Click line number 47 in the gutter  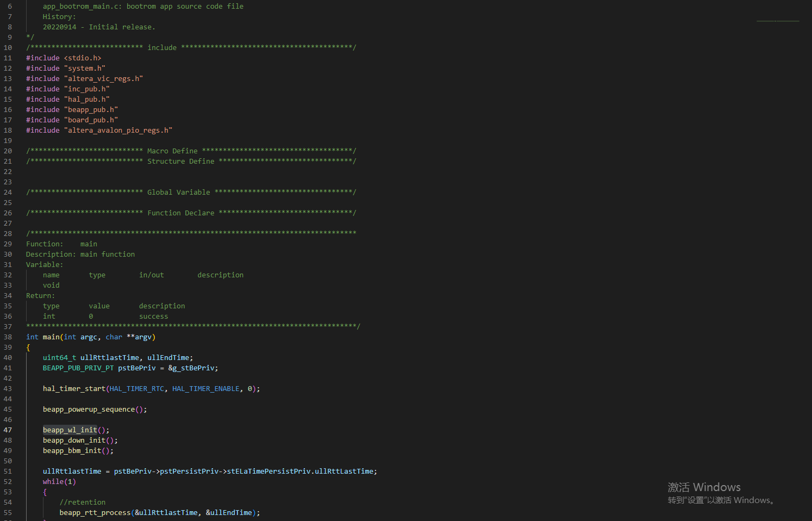coord(8,430)
